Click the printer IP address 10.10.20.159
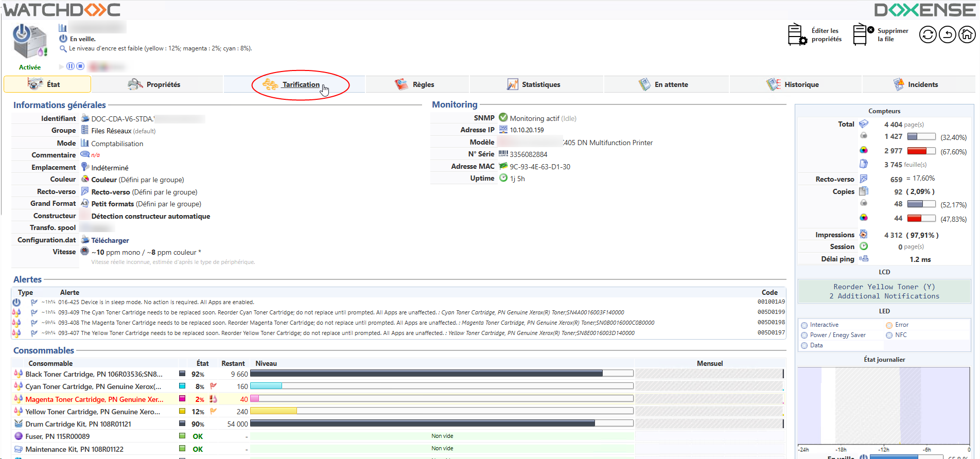980x459 pixels. click(x=527, y=130)
